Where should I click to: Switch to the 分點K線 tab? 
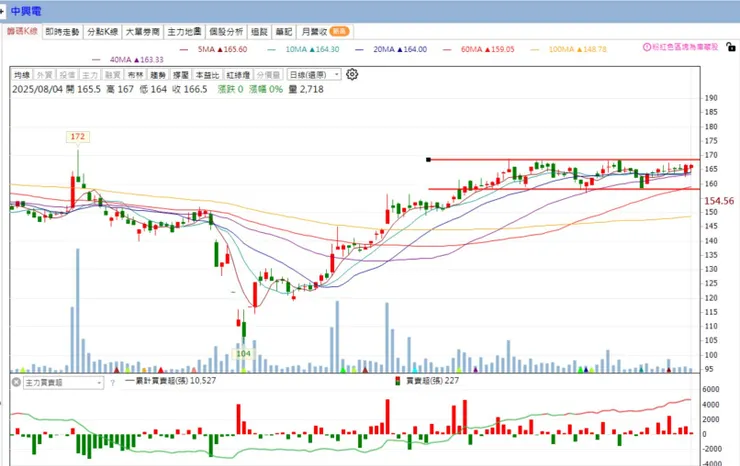coord(102,32)
